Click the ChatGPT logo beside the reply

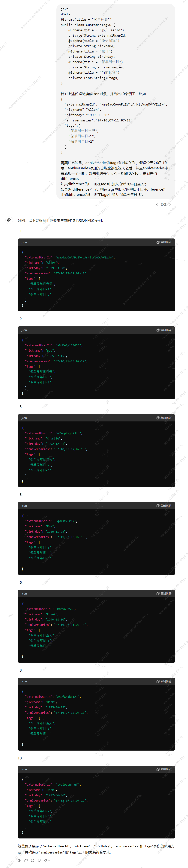(x=9, y=220)
